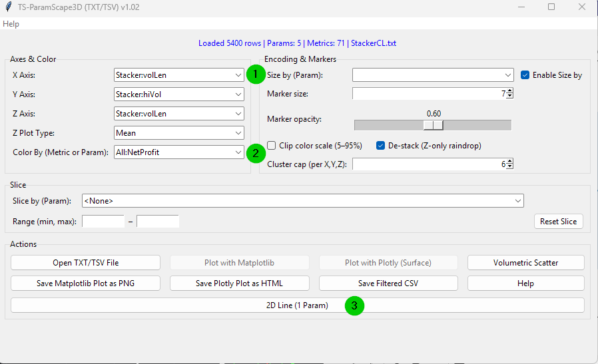This screenshot has height=364, width=598.
Task: Click the Save Filtered CSV button
Action: tap(388, 283)
